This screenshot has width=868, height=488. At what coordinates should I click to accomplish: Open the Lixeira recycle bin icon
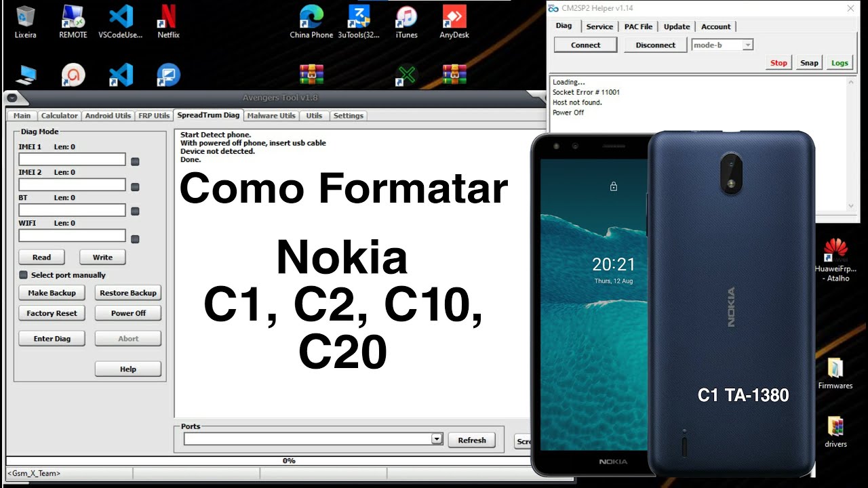(x=25, y=22)
